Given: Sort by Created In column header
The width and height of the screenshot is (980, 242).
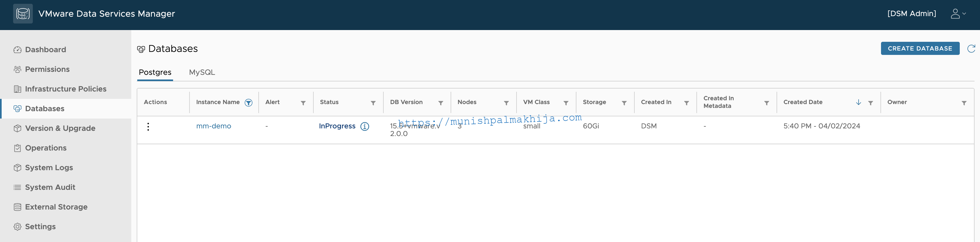Looking at the screenshot, I should pos(656,102).
